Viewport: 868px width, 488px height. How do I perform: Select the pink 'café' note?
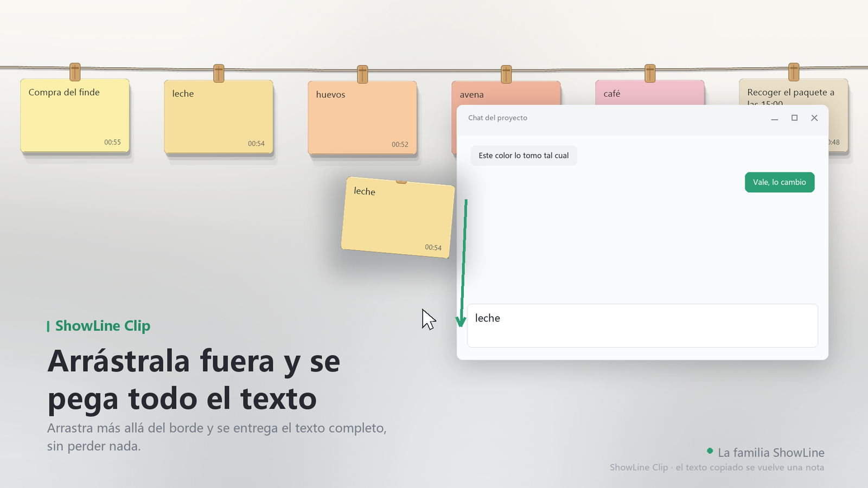click(650, 92)
